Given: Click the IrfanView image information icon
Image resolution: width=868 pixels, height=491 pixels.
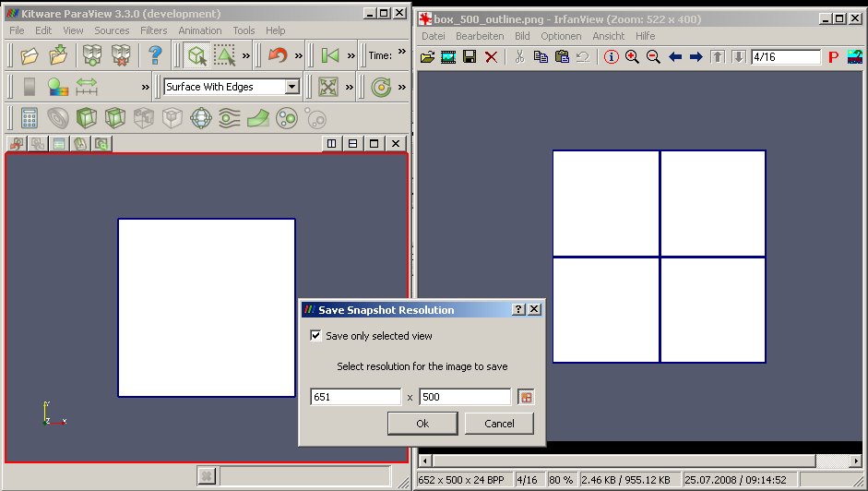Looking at the screenshot, I should [611, 57].
